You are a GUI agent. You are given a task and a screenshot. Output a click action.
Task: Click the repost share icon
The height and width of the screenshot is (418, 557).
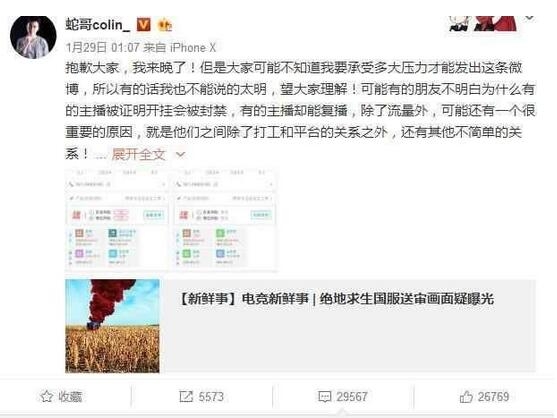186,396
